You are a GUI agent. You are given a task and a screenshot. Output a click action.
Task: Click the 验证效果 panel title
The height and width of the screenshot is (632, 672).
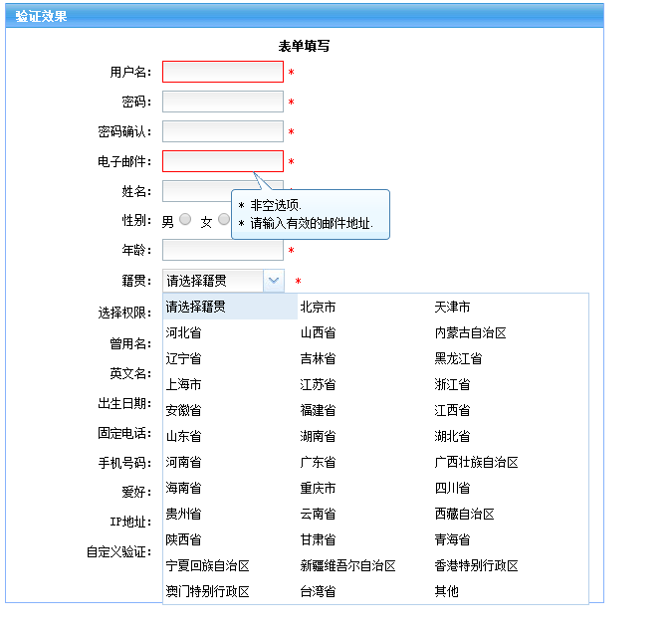click(41, 16)
